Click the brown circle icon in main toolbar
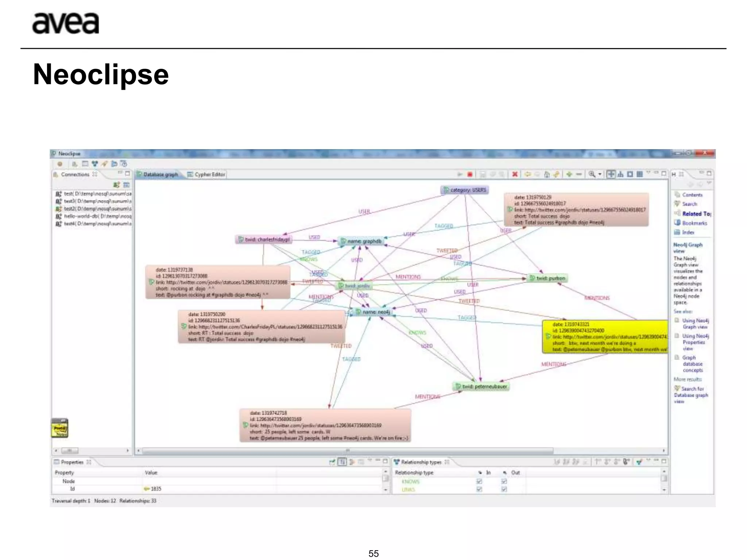 click(60, 164)
